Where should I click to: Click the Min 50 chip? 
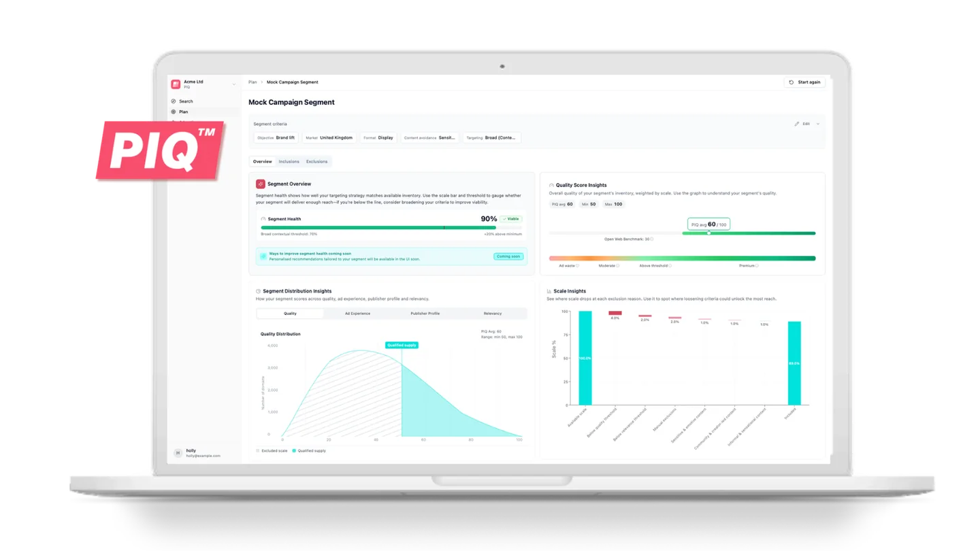click(x=589, y=204)
